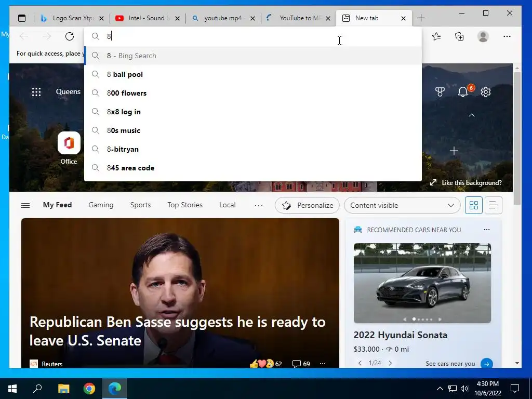Select the My Feed tab
The width and height of the screenshot is (532, 399).
pos(57,205)
